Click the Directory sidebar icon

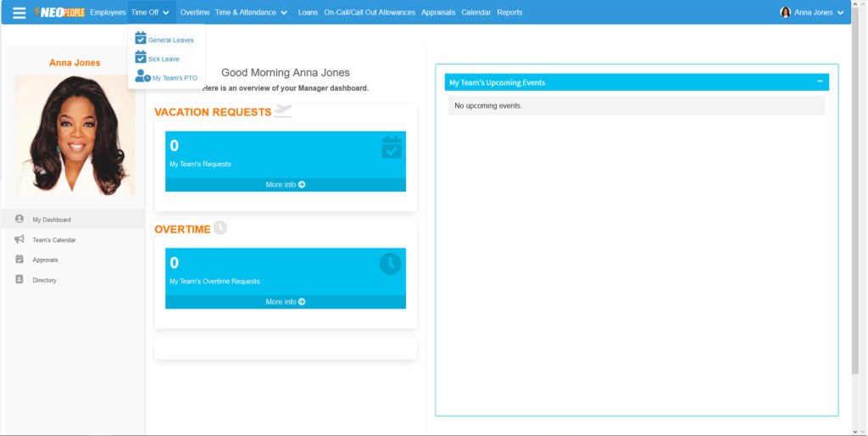click(19, 280)
